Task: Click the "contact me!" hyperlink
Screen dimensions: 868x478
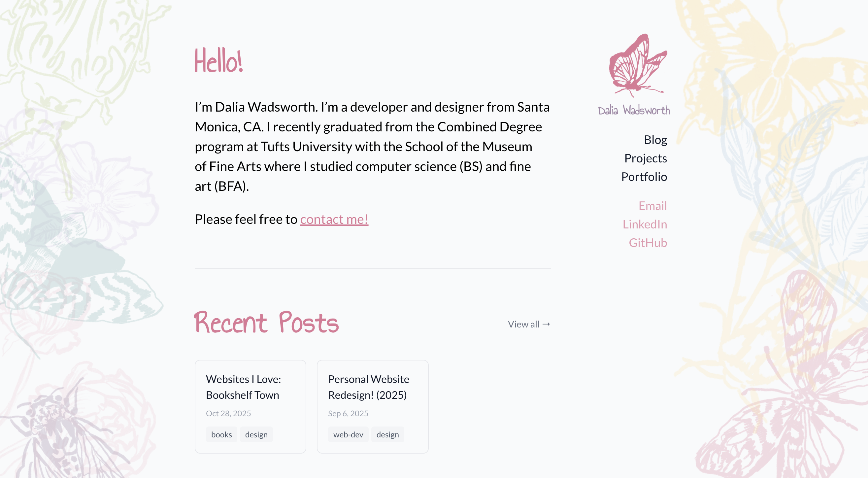Action: [x=334, y=219]
